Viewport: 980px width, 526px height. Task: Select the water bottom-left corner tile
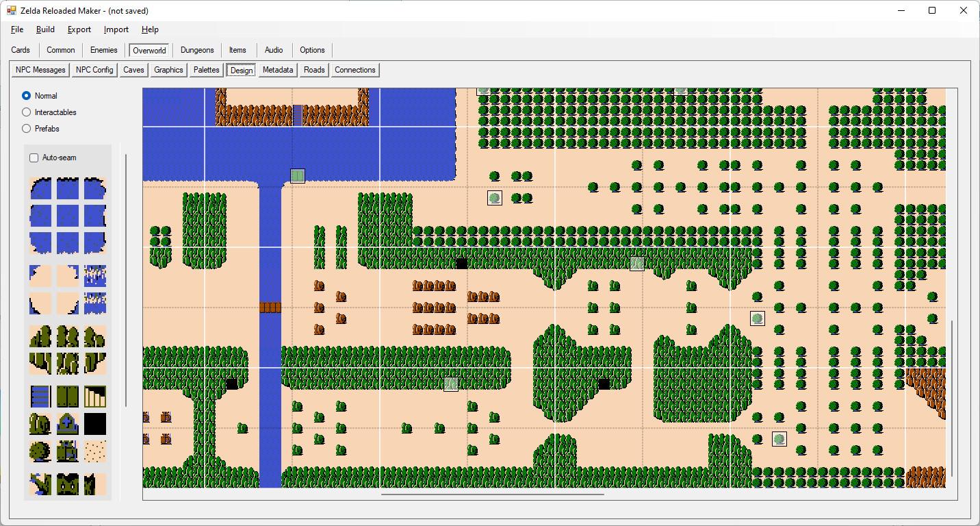[x=40, y=243]
